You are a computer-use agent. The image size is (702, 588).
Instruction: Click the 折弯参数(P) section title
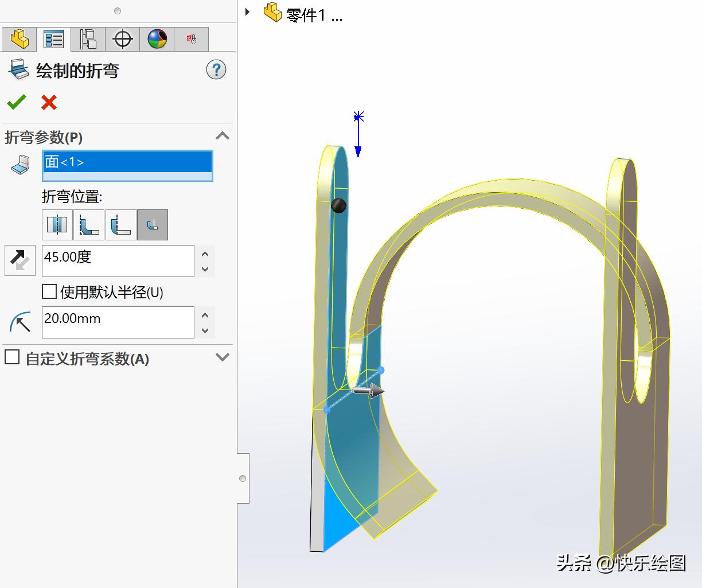(x=44, y=138)
